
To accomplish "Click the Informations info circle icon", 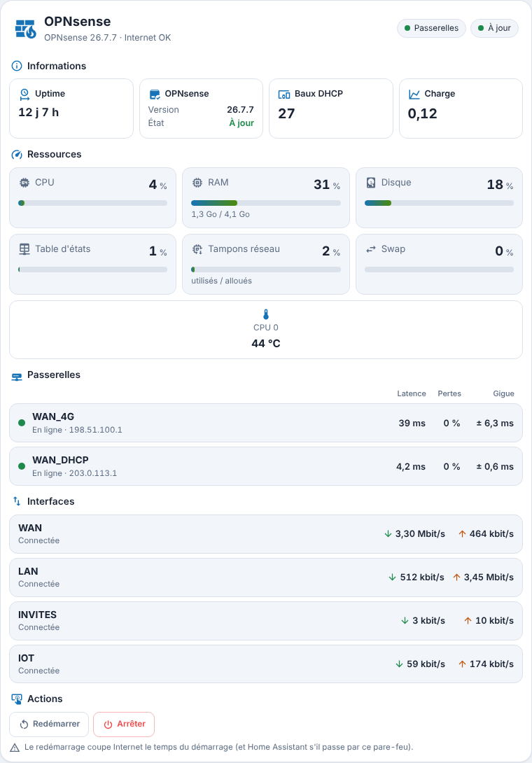I will pos(17,66).
